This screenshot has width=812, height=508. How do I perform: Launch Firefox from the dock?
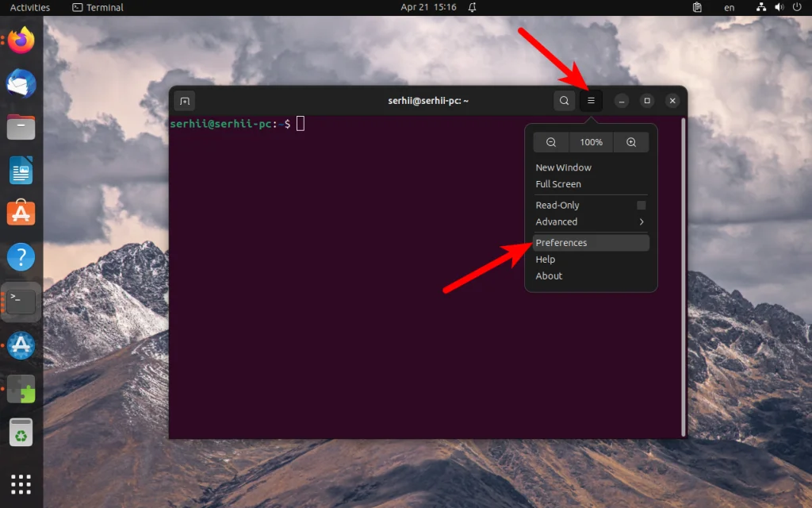[21, 40]
